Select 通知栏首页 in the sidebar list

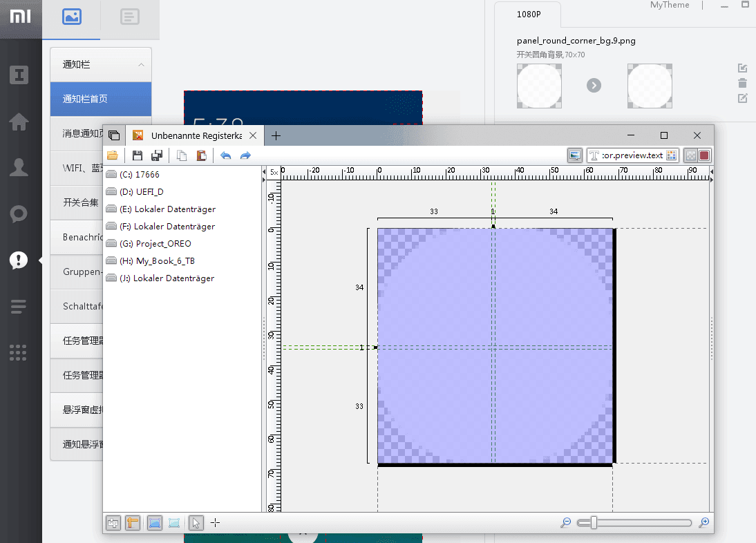click(x=101, y=99)
